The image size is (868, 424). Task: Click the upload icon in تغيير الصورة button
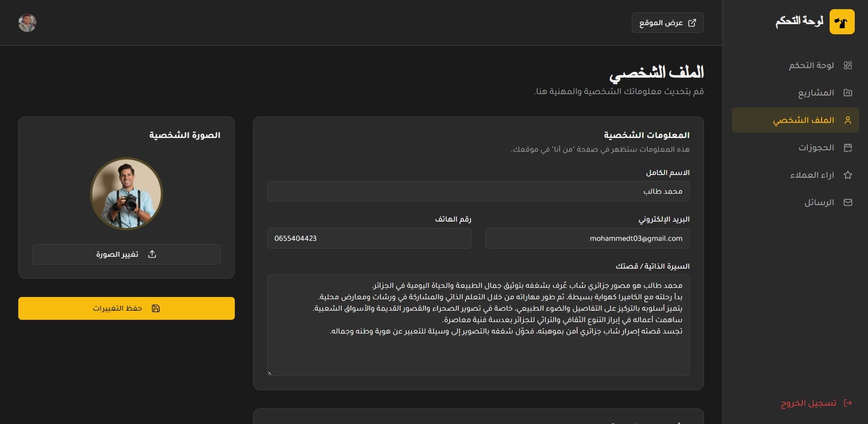[x=152, y=254]
